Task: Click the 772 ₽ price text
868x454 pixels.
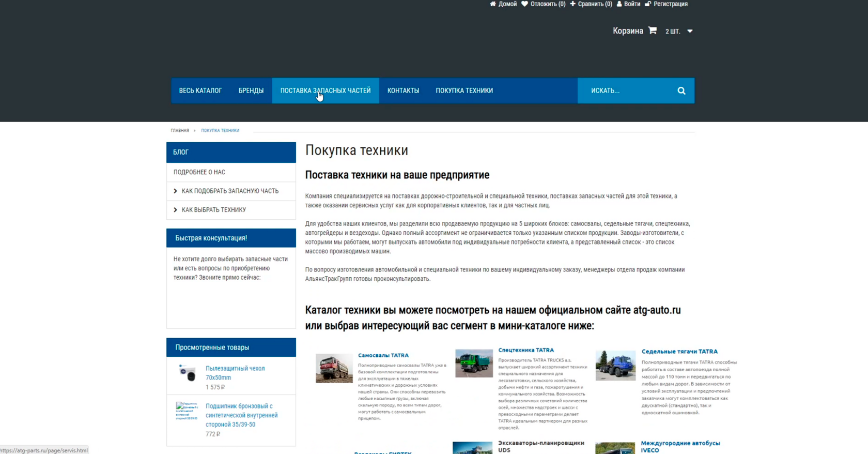Action: pyautogui.click(x=213, y=434)
